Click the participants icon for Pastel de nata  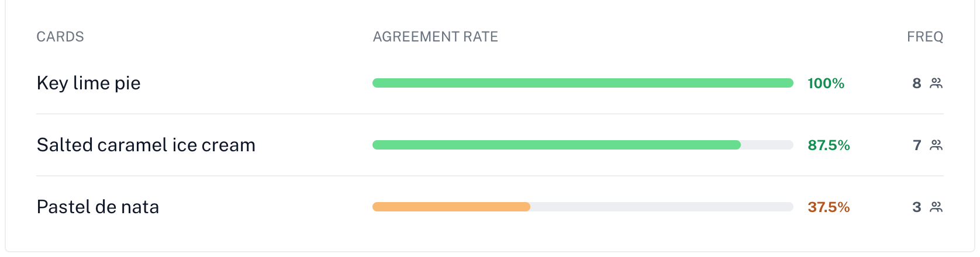pyautogui.click(x=936, y=207)
